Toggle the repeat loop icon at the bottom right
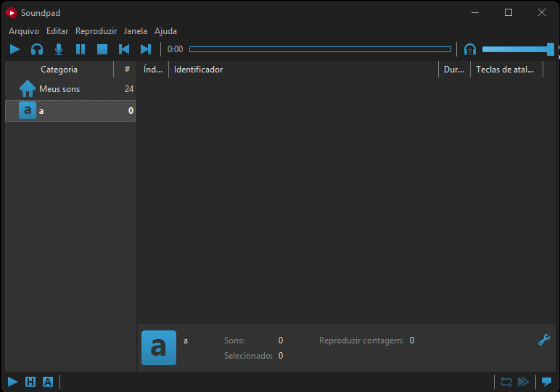This screenshot has height=392, width=560. [506, 382]
